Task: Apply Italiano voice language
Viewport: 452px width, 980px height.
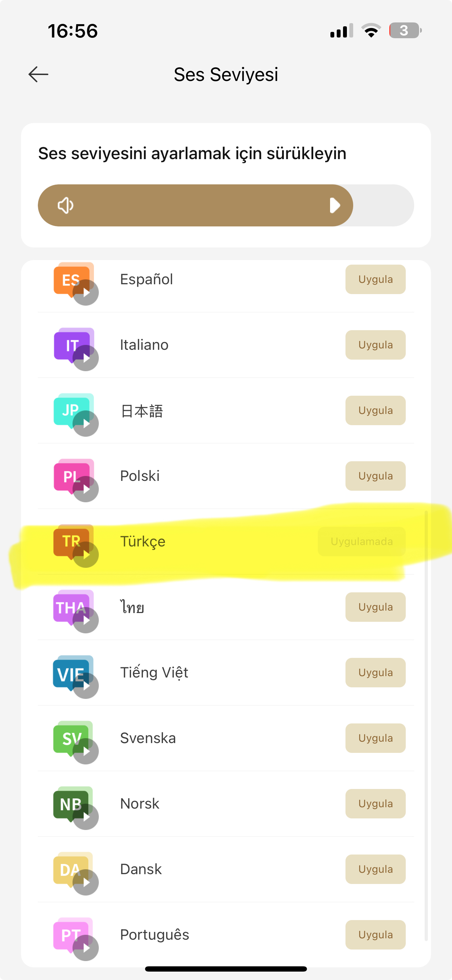Action: [x=375, y=345]
